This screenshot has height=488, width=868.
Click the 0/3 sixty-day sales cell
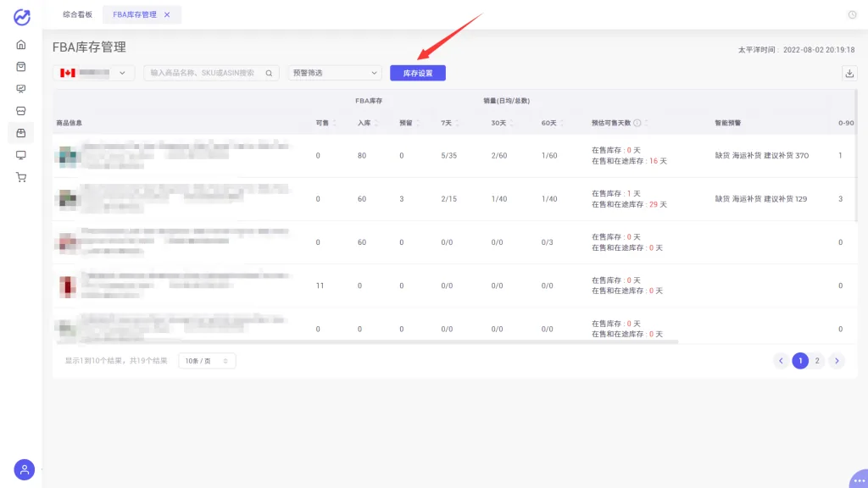coord(547,242)
